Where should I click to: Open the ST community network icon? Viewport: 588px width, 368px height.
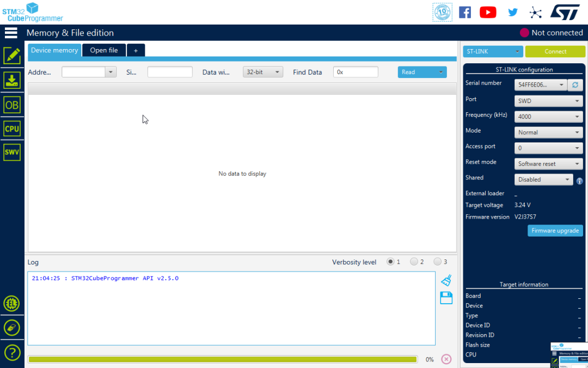coord(536,13)
